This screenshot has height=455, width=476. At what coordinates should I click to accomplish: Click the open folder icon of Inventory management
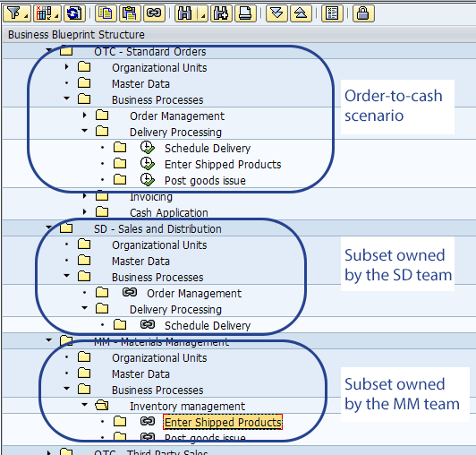click(102, 405)
